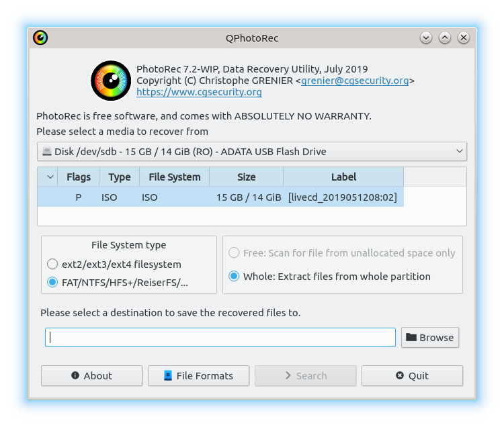Click the info icon on About button
Screen dimensions: 504x427
[x=75, y=375]
